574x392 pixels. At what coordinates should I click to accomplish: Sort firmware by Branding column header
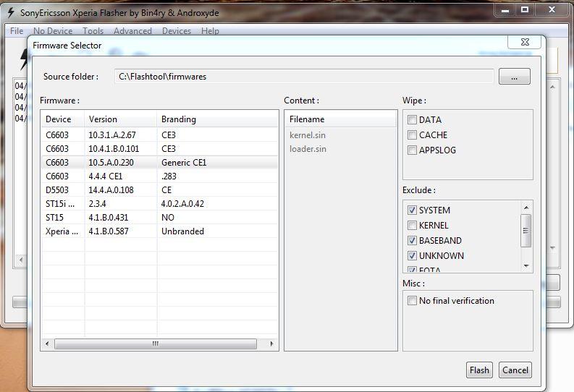pyautogui.click(x=217, y=119)
